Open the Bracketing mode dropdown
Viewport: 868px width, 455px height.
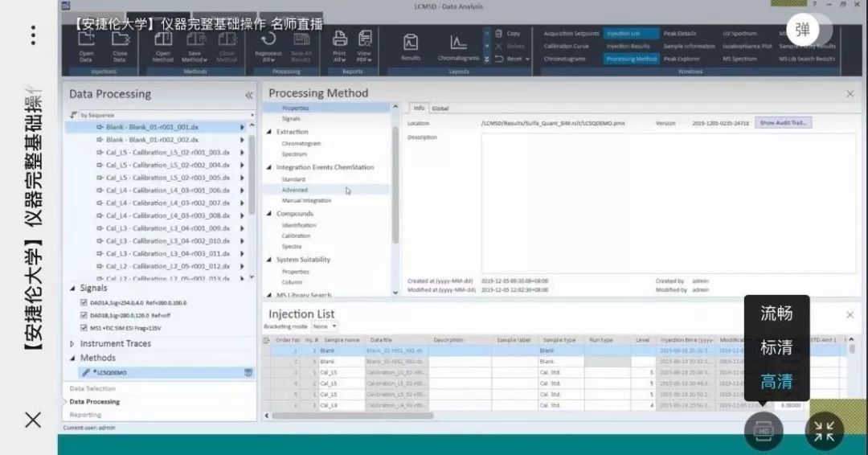325,326
